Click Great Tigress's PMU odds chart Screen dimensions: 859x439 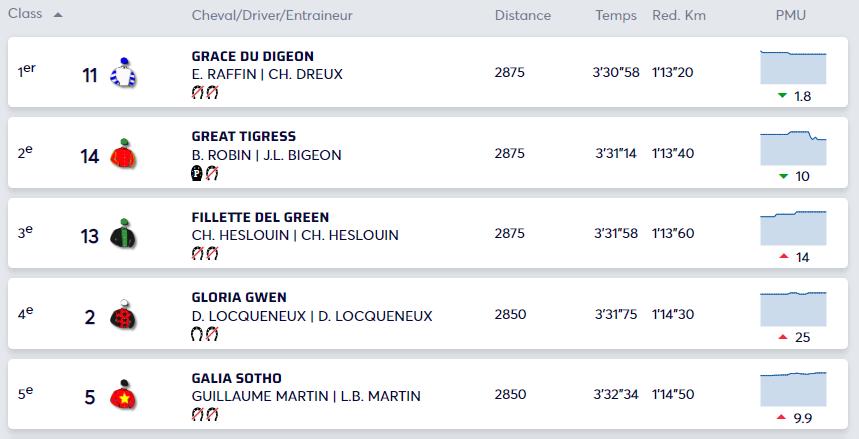click(x=792, y=147)
